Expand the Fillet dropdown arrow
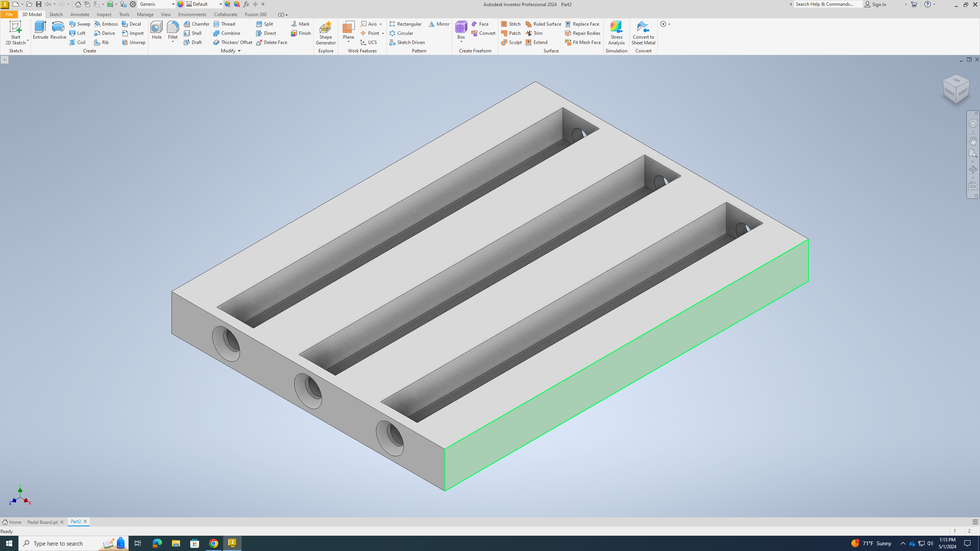 tap(173, 42)
